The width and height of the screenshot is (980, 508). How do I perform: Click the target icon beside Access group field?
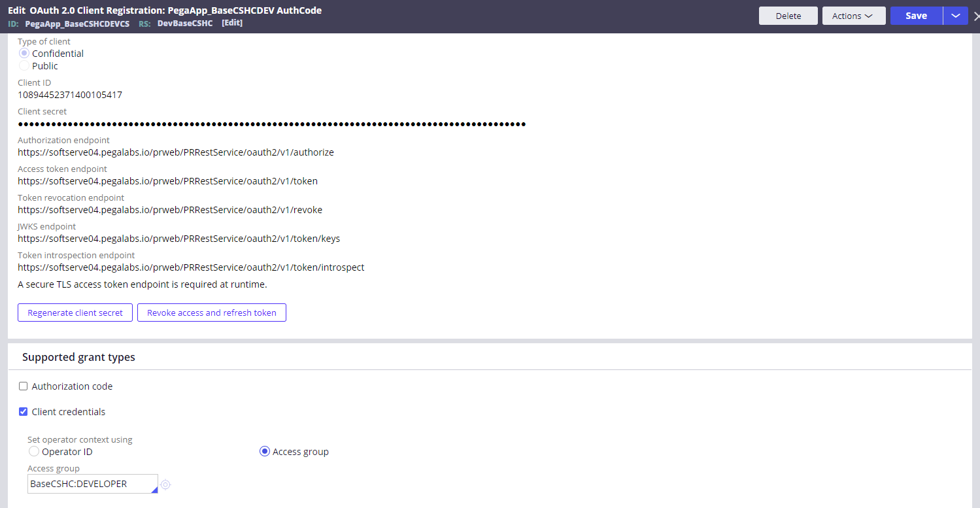[x=165, y=484]
